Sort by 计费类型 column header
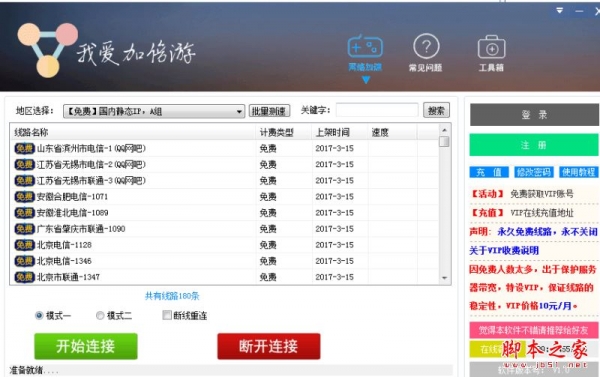Viewport: 600px width, 377px height. tap(283, 132)
